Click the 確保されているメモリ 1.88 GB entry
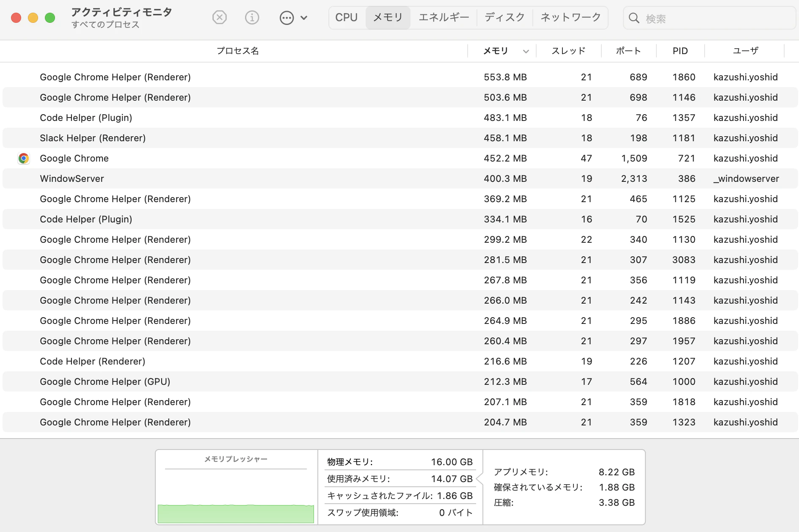799x532 pixels. pos(564,487)
